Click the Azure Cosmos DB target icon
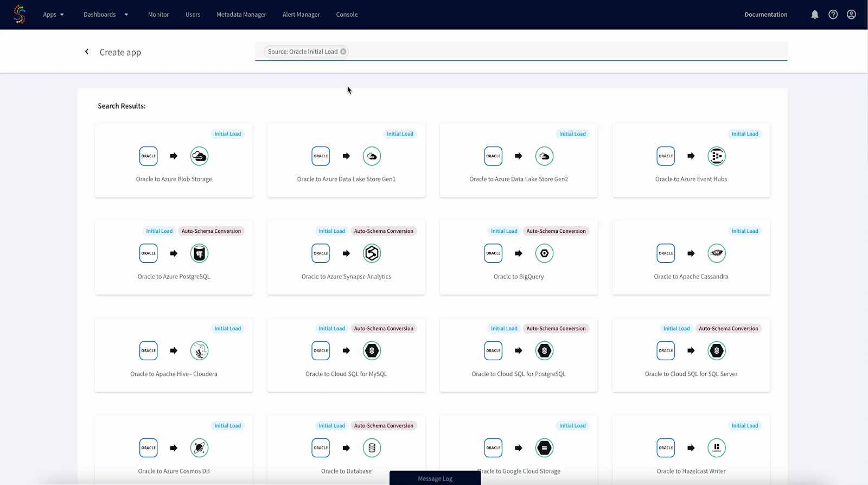Viewport: 868px width, 485px height. point(200,448)
